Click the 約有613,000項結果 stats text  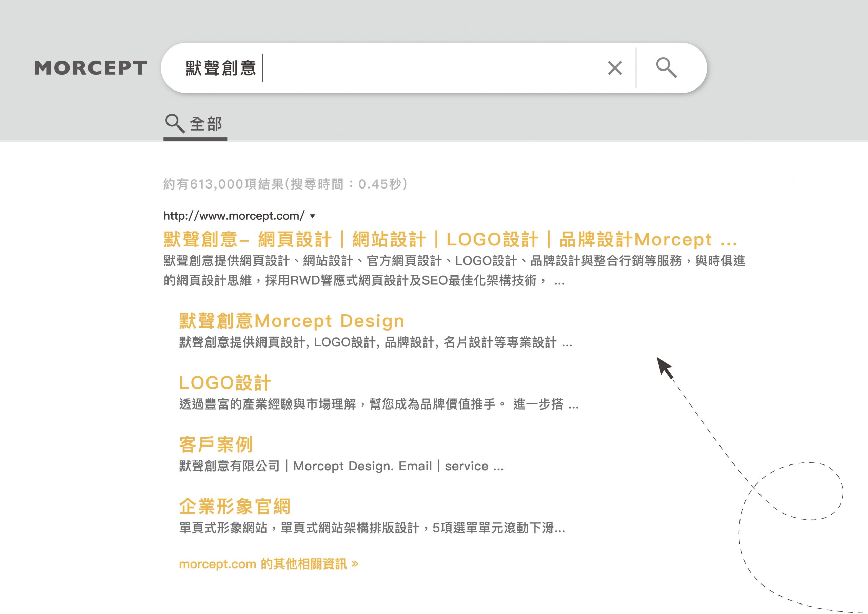(x=285, y=184)
